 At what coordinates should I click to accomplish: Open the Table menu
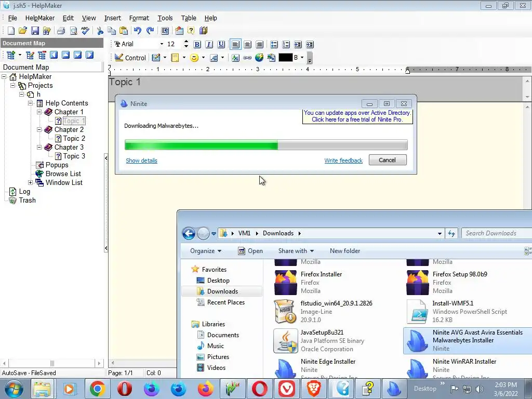189,18
